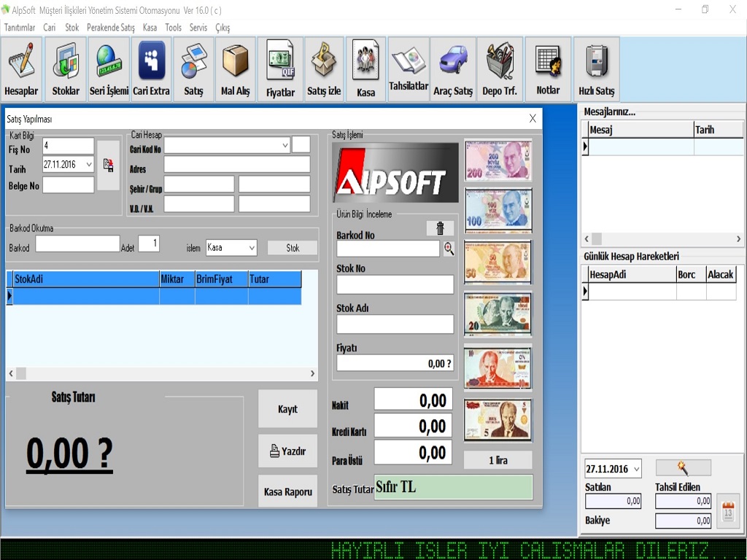The width and height of the screenshot is (747, 560).
Task: Click the BrimFiyat column header
Action: coord(222,279)
